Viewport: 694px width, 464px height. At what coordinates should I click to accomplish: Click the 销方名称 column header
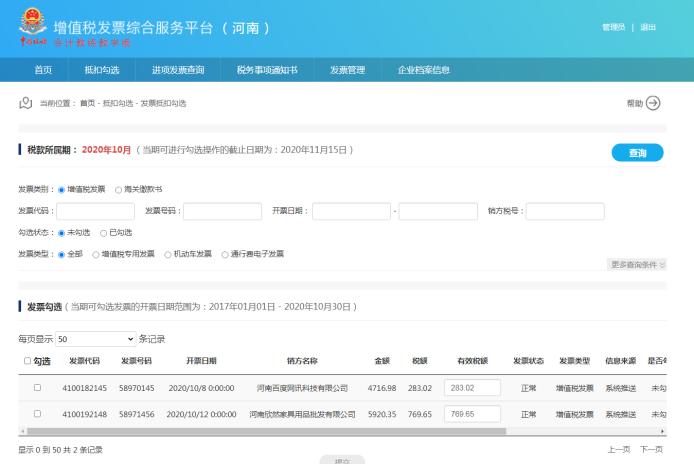click(x=302, y=361)
